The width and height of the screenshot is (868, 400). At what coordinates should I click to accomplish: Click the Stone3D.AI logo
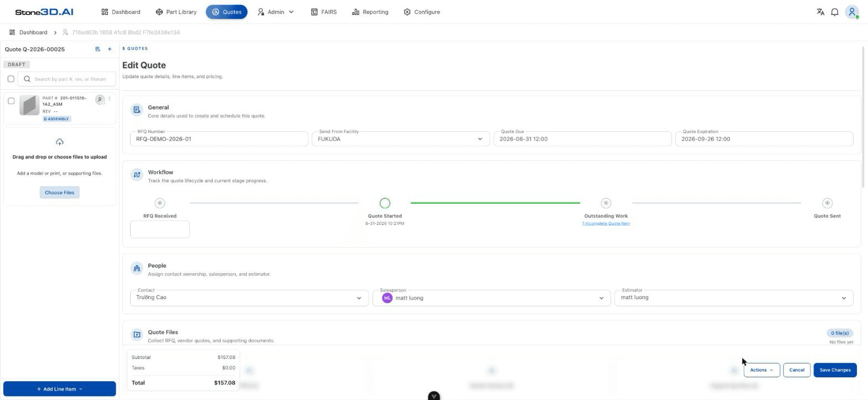click(x=44, y=12)
